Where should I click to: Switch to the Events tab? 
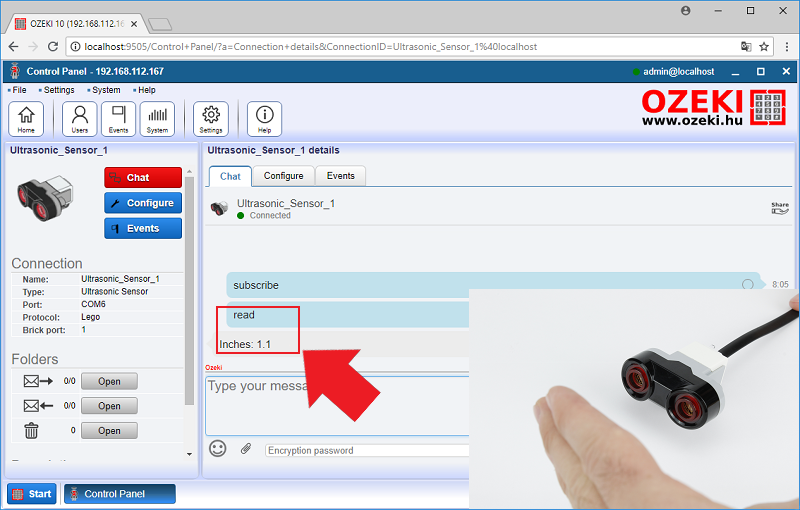coord(340,176)
